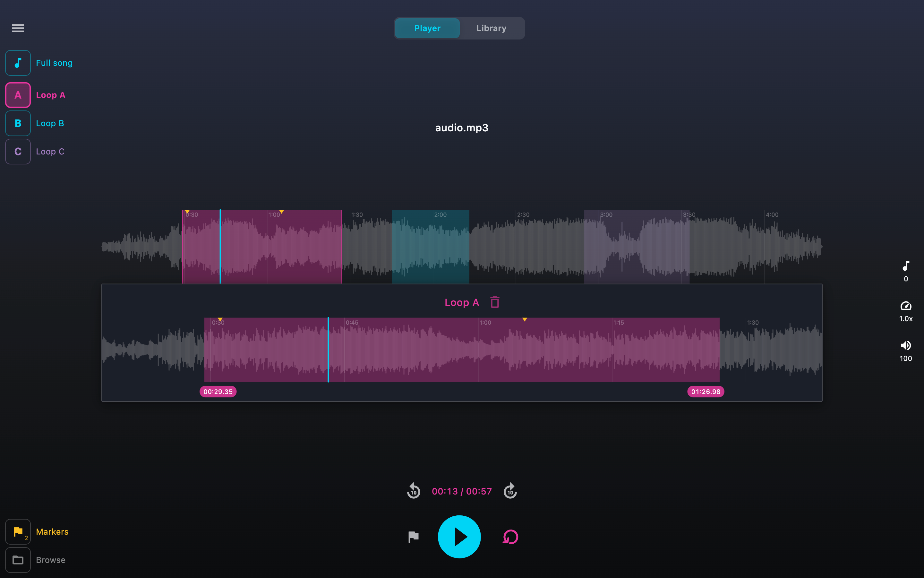Open the Browse folder icon
Viewport: 924px width, 578px height.
click(x=18, y=560)
